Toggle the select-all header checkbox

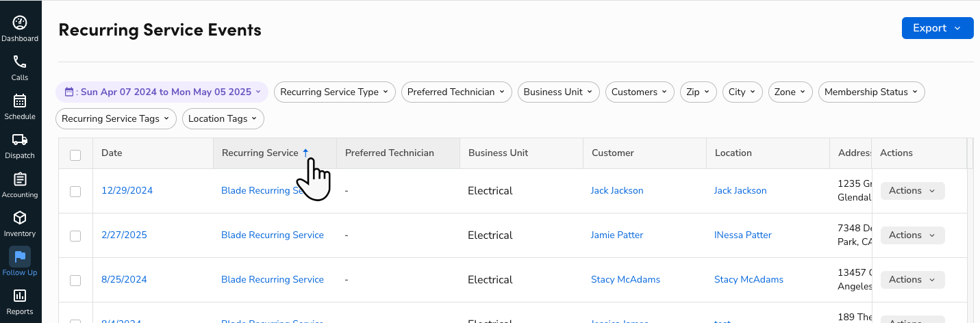[75, 155]
